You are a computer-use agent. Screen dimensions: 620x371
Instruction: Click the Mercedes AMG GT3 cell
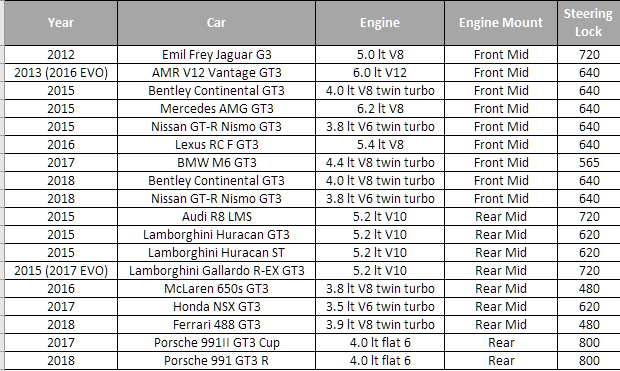216,109
